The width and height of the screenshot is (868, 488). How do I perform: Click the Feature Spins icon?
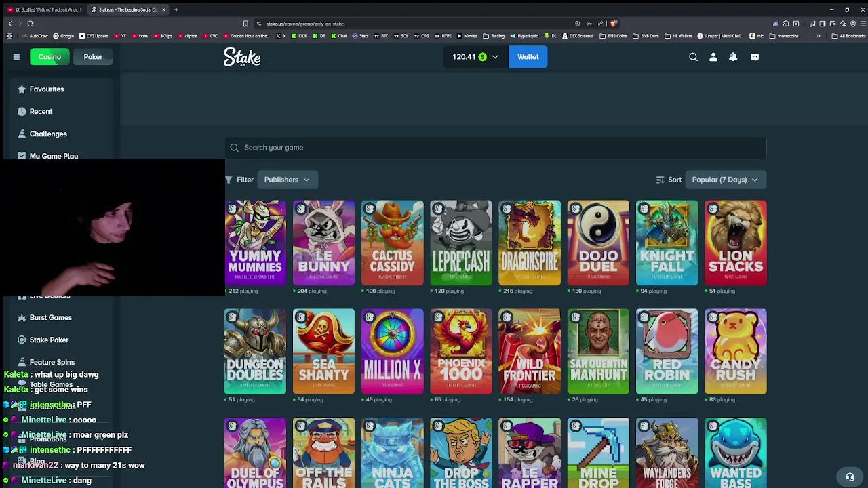click(22, 362)
